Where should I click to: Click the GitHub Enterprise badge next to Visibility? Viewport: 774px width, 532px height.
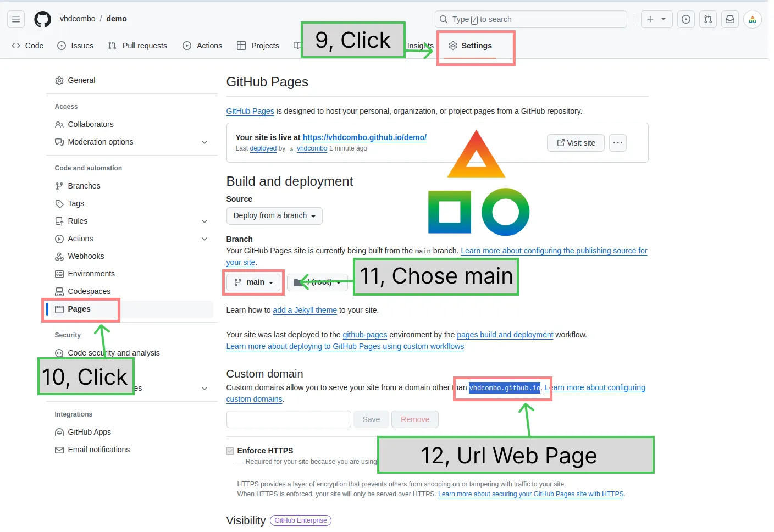click(301, 520)
